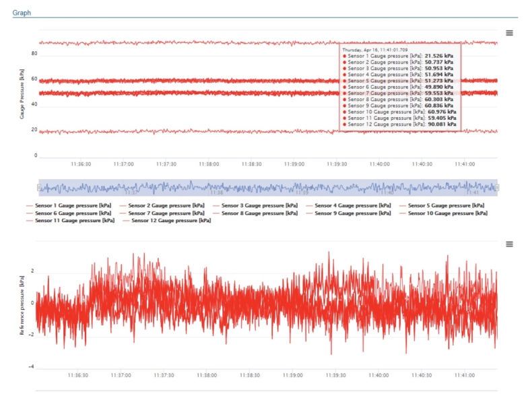Open the gauge pressure chart context menu
Screen dimensions: 532x398
pyautogui.click(x=509, y=33)
